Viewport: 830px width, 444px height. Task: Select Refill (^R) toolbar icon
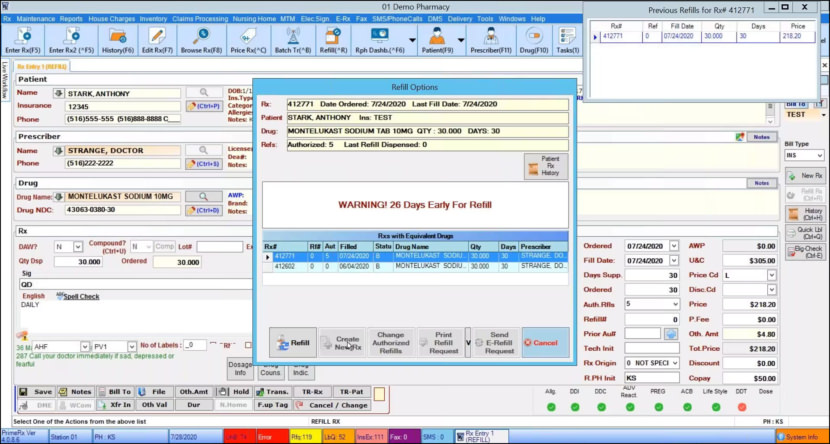tap(333, 41)
